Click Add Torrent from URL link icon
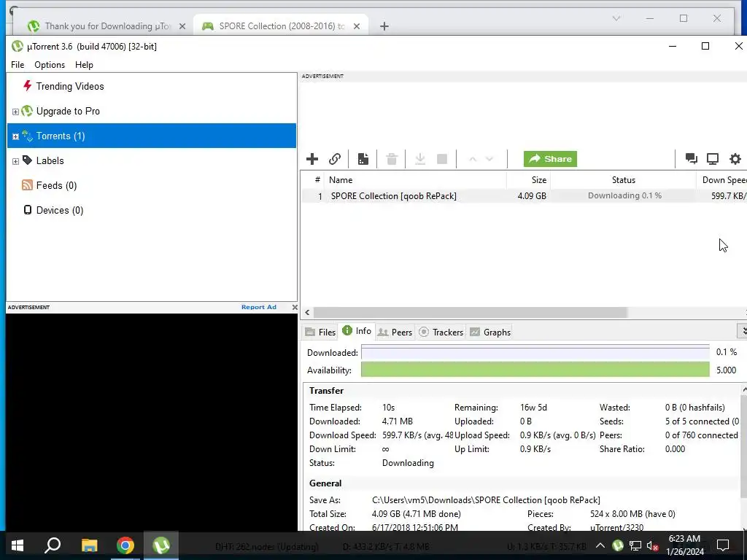Screen dimensions: 747x560 click(x=335, y=159)
